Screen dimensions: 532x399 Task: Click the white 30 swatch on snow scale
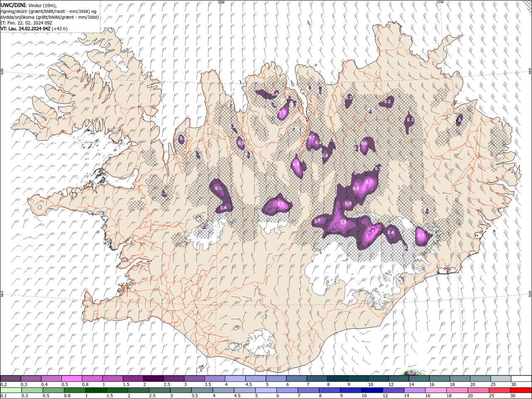(521, 379)
